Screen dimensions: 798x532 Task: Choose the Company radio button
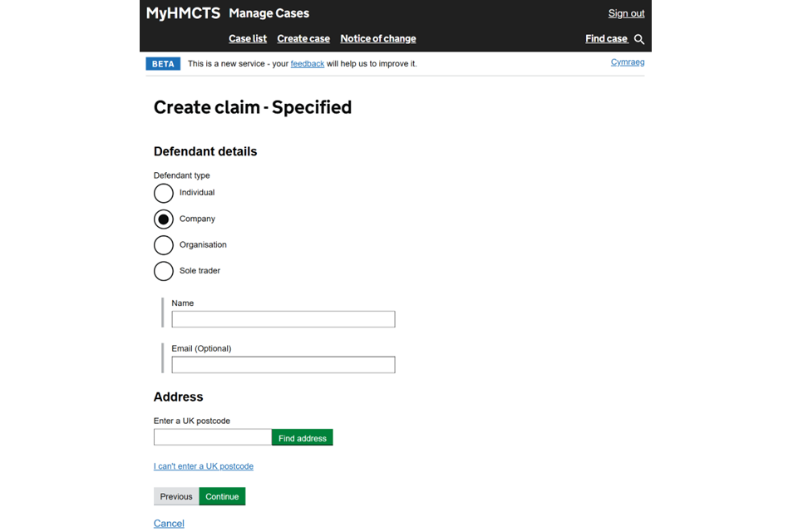coord(164,219)
